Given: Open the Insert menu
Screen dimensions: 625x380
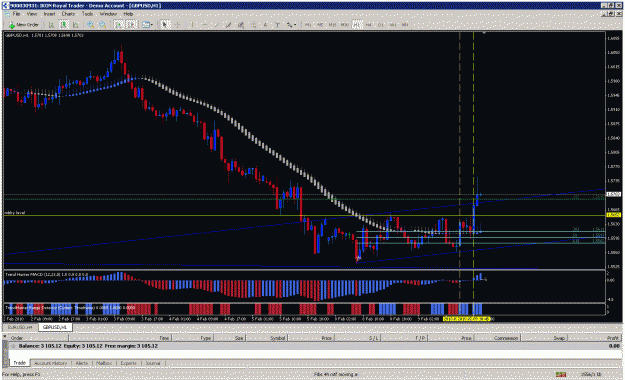Looking at the screenshot, I should pos(49,14).
